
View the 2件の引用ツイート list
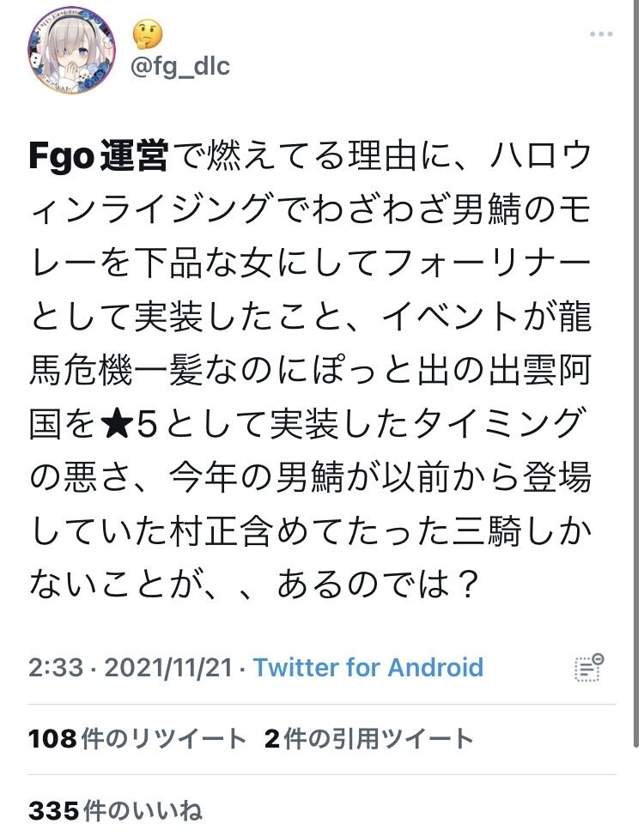click(x=368, y=739)
